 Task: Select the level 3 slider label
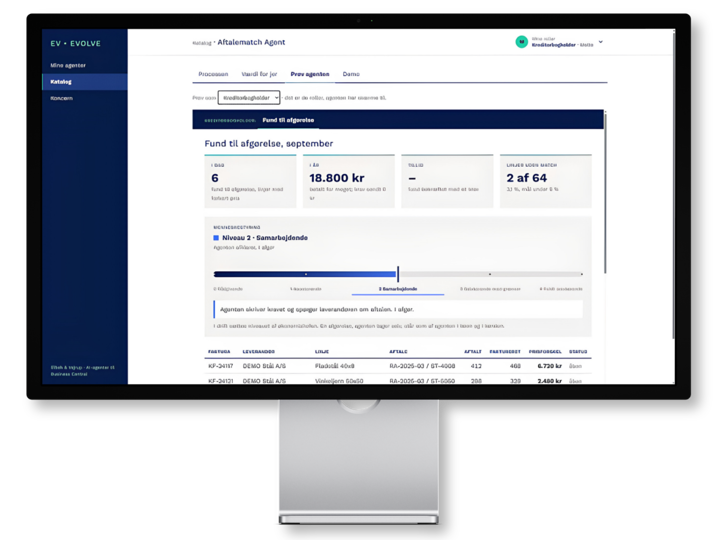(490, 289)
